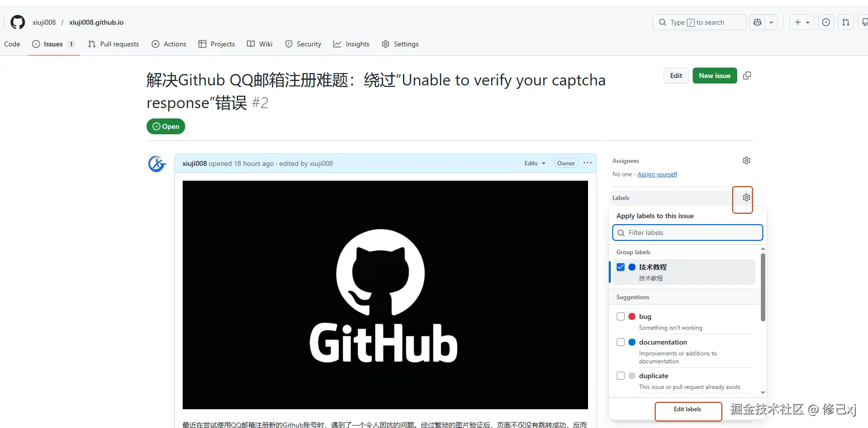Switch to the Insights tab
The image size is (868, 428).
click(352, 44)
